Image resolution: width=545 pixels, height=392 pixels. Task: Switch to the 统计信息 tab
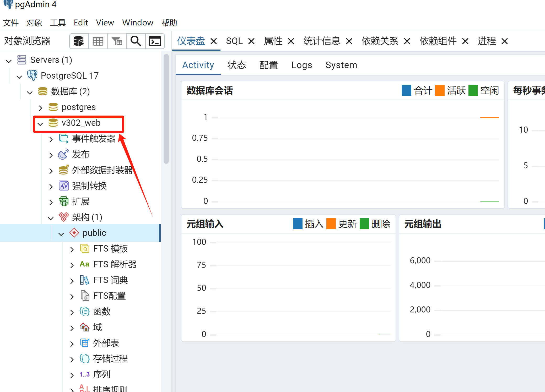pyautogui.click(x=322, y=41)
